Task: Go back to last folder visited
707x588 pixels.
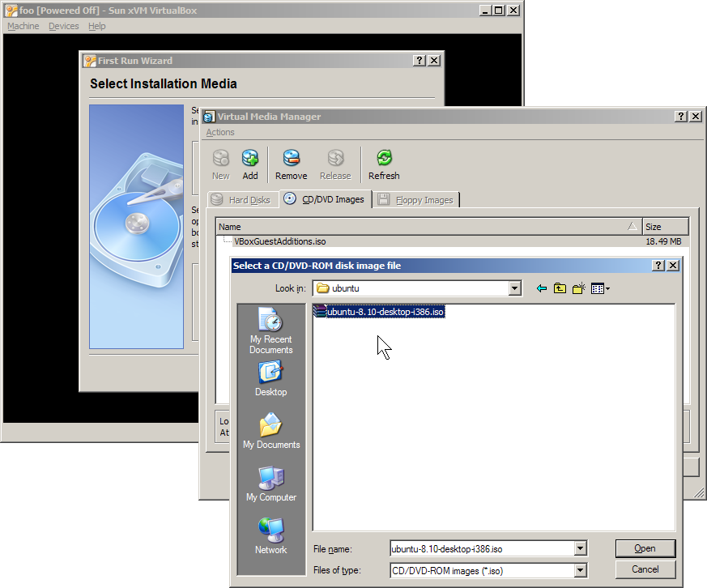Action: (542, 288)
